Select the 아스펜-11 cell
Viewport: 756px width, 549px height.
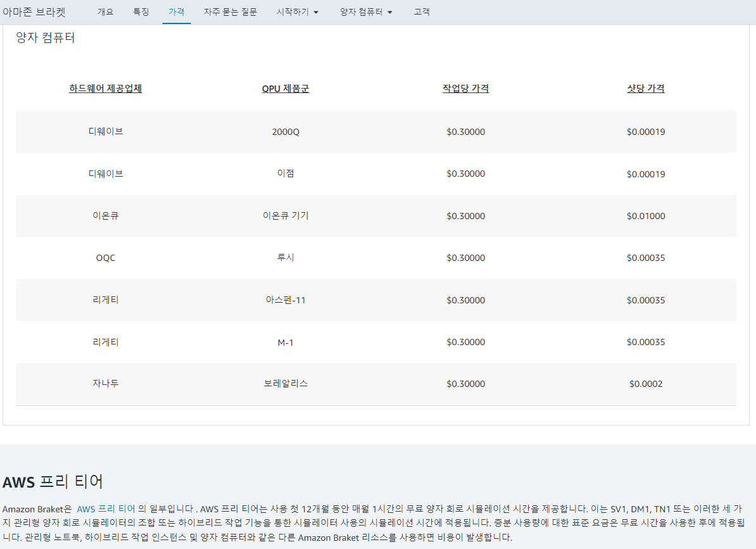(x=286, y=300)
